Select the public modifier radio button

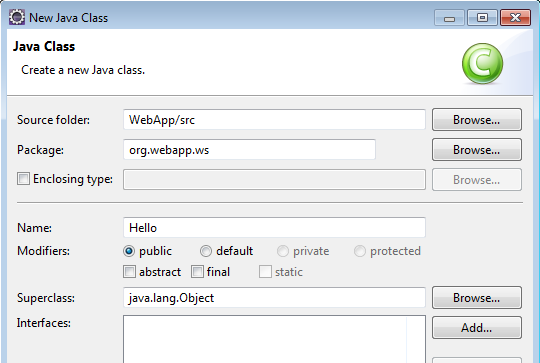[129, 251]
